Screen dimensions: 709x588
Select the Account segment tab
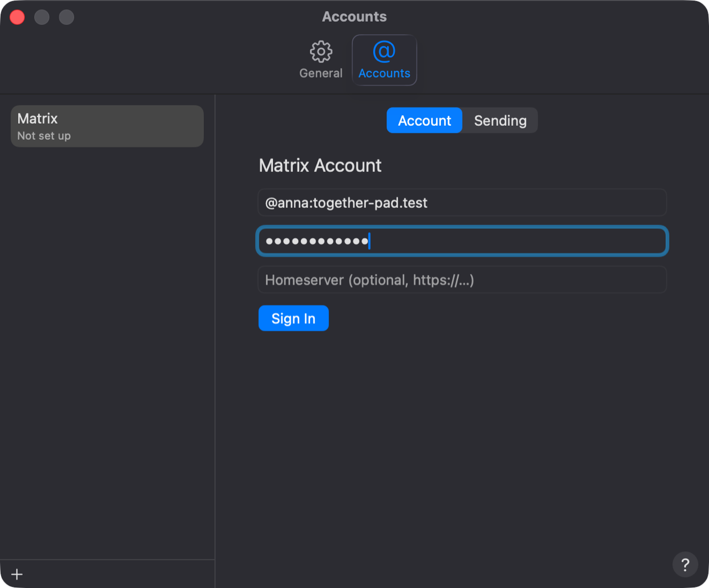pos(424,120)
